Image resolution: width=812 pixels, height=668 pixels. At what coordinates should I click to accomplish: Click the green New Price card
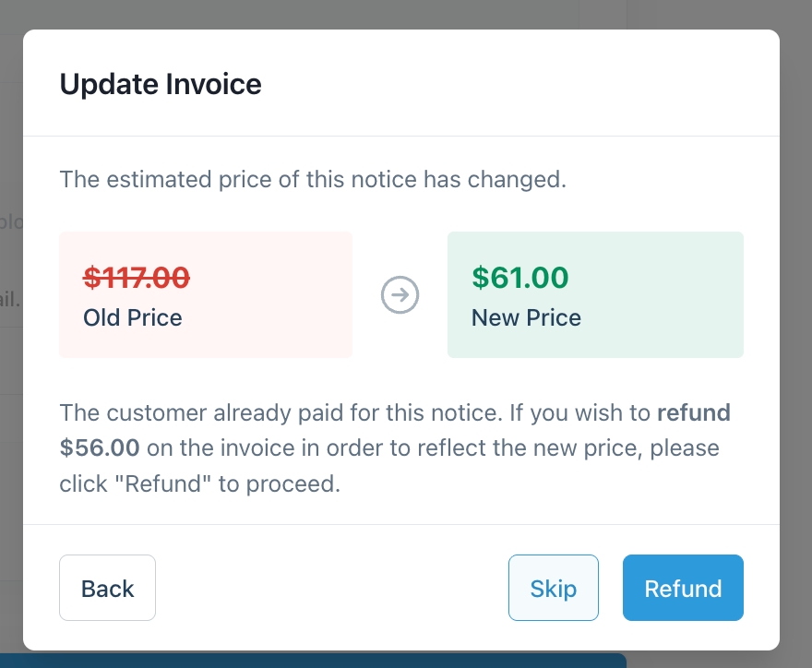tap(595, 294)
